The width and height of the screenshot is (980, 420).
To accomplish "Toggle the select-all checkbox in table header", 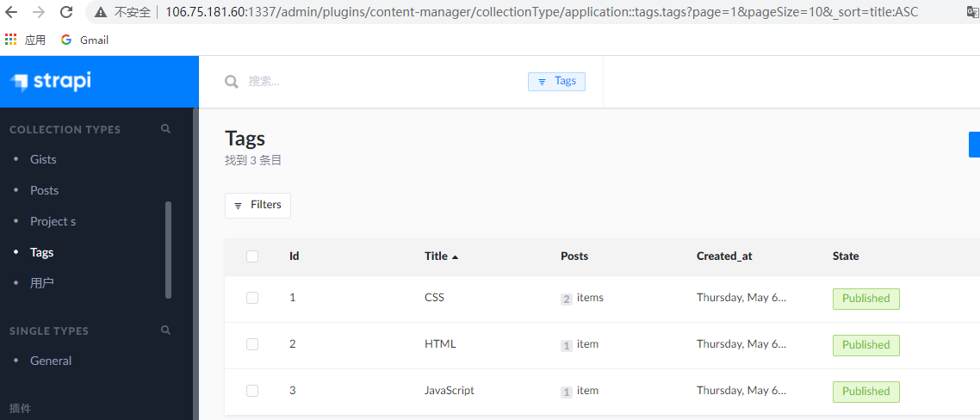I will [x=252, y=256].
